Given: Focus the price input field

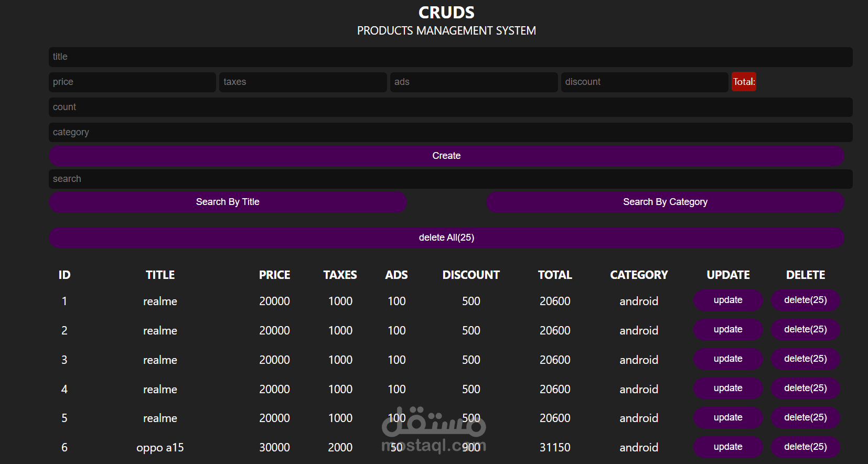Looking at the screenshot, I should (132, 82).
